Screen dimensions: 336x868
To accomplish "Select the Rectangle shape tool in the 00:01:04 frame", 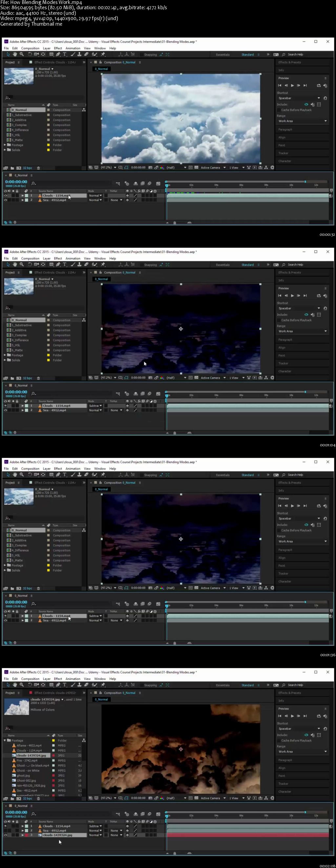I will pos(51,264).
